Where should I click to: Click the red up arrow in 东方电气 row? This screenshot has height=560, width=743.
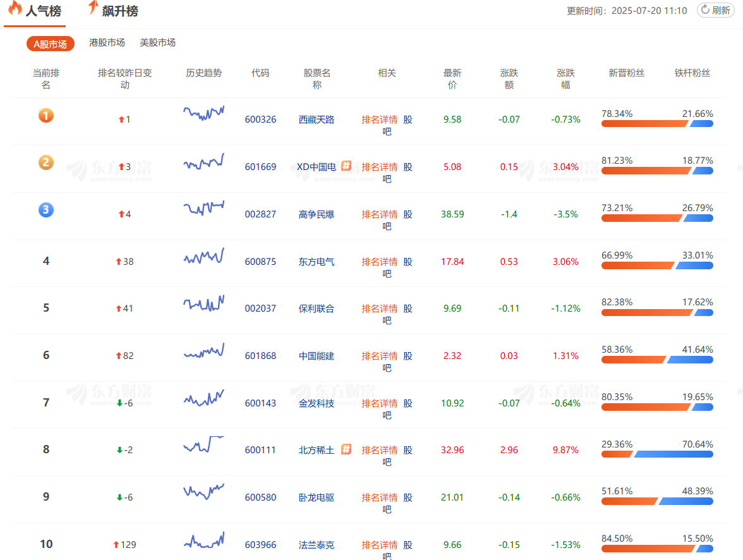tap(119, 261)
